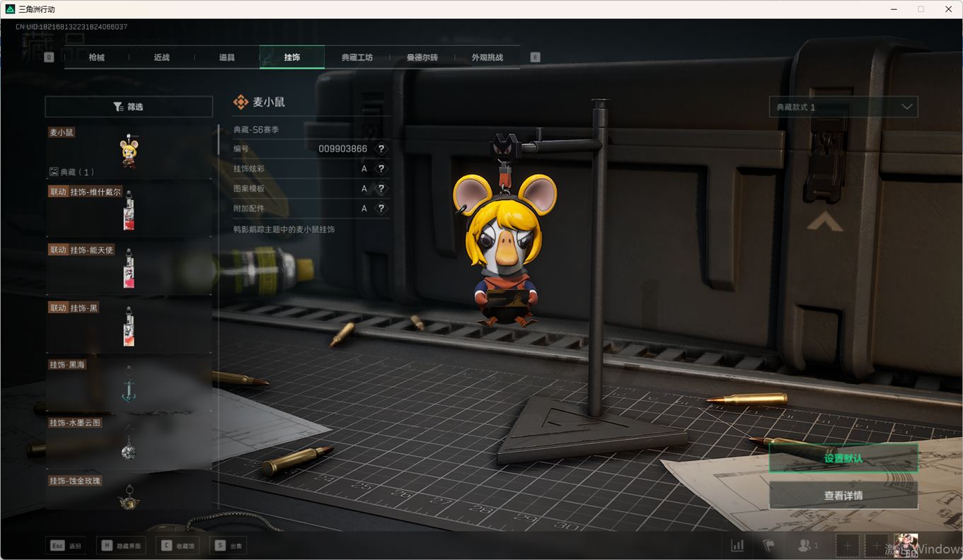Viewport: 963px width, 560px height.
Task: Click the E next-tab key icon
Action: click(535, 57)
